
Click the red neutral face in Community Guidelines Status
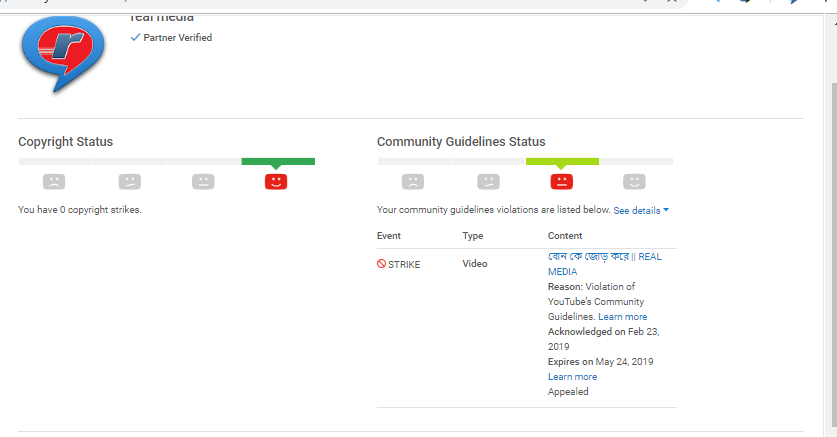562,182
